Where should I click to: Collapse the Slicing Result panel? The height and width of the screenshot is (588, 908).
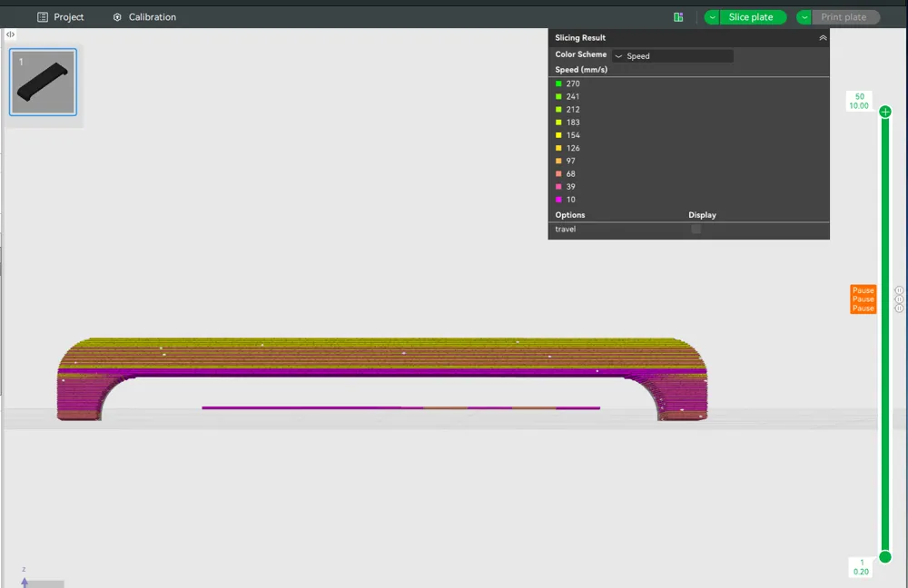pyautogui.click(x=823, y=37)
